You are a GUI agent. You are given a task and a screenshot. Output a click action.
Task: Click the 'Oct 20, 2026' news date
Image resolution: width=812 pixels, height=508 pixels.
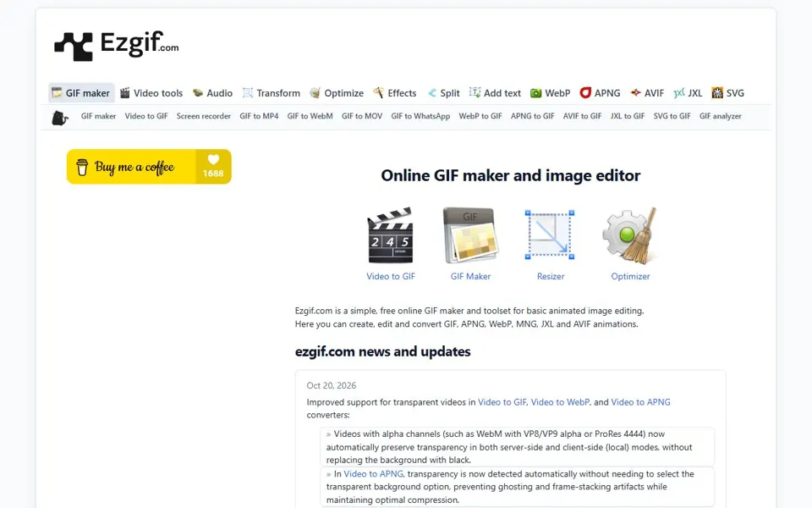click(332, 385)
